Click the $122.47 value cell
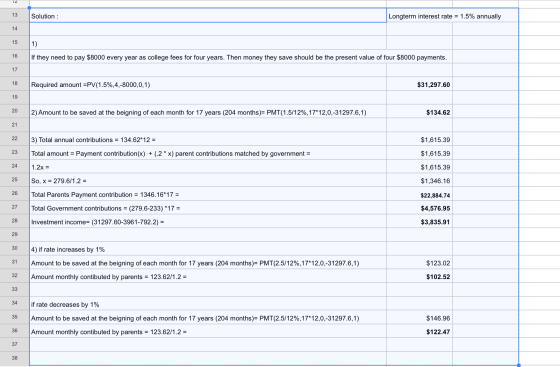This screenshot has width=560, height=367. (x=419, y=332)
